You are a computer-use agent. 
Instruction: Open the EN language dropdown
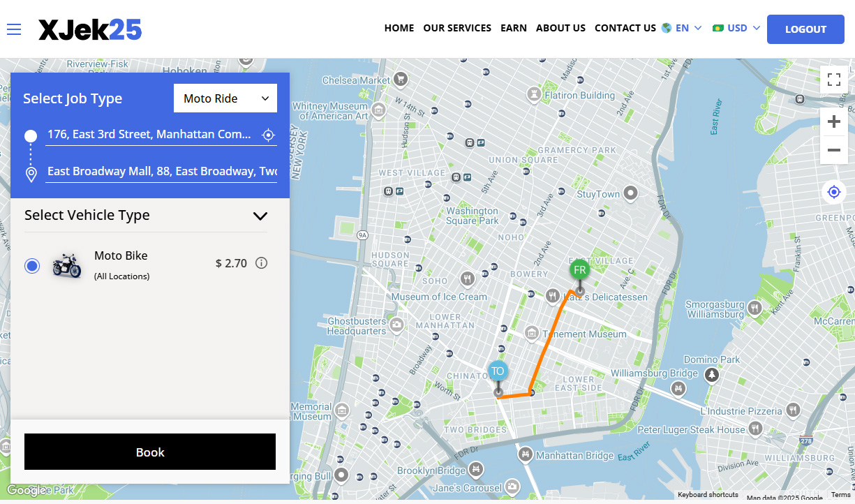(681, 29)
